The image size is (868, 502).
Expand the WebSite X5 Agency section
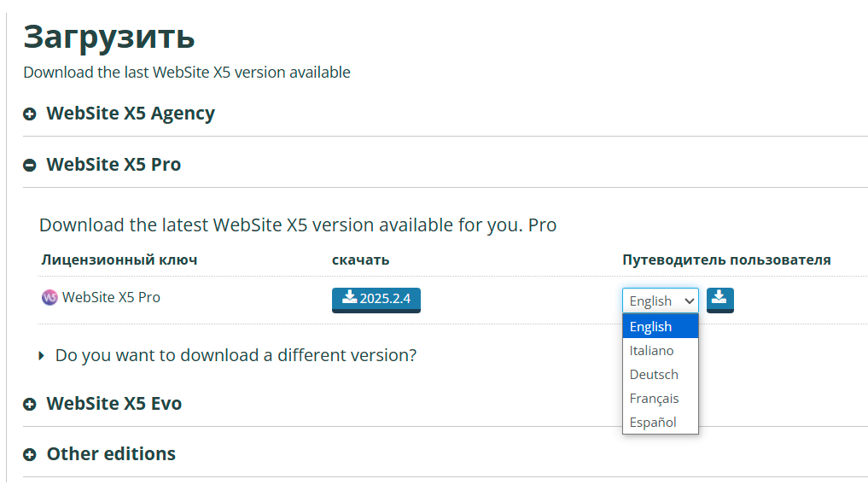click(x=131, y=114)
